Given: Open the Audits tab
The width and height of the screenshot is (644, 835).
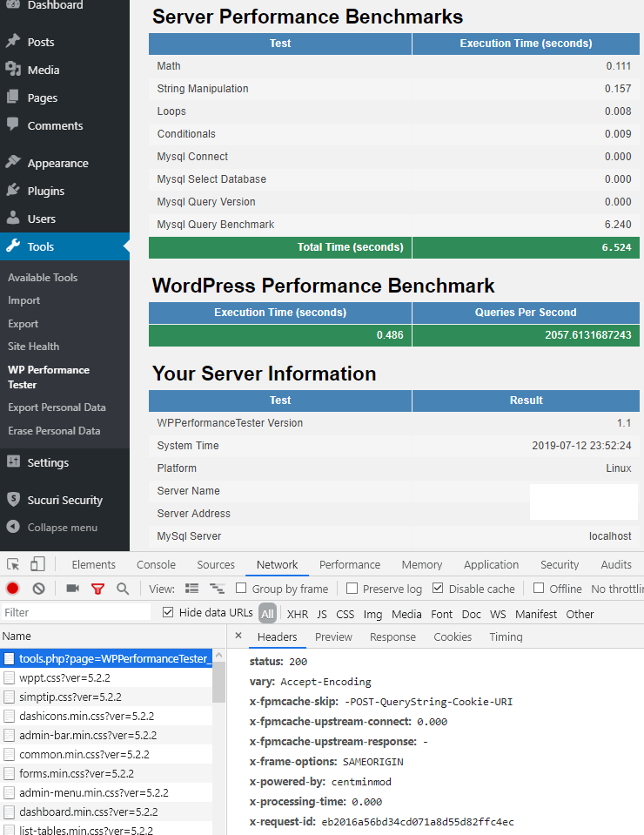Looking at the screenshot, I should [x=616, y=564].
